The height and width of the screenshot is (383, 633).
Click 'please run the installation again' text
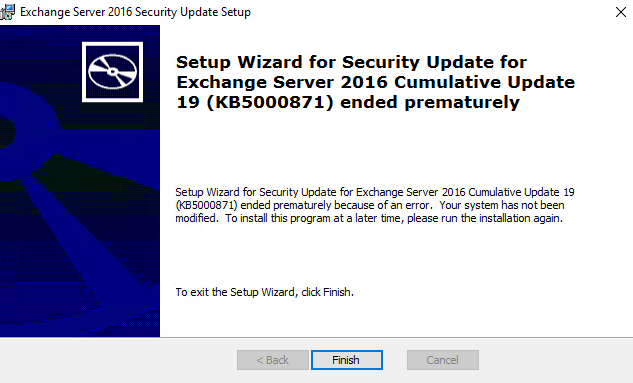coord(484,218)
